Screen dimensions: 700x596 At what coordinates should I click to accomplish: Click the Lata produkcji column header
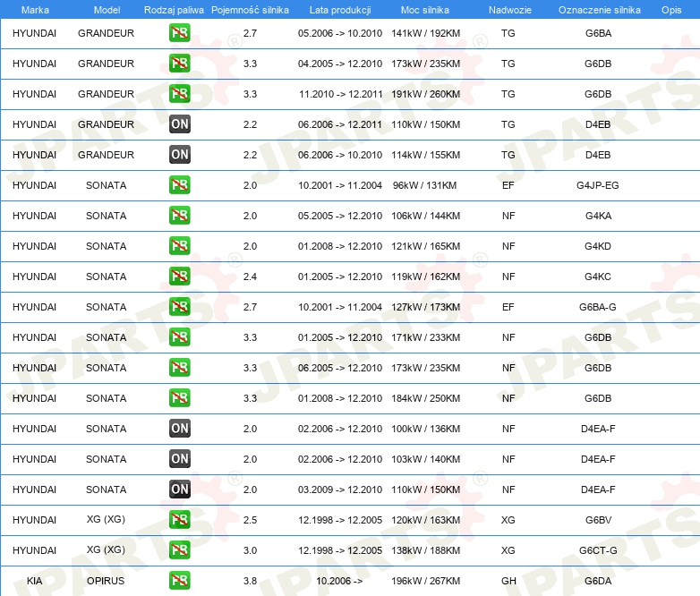[340, 10]
